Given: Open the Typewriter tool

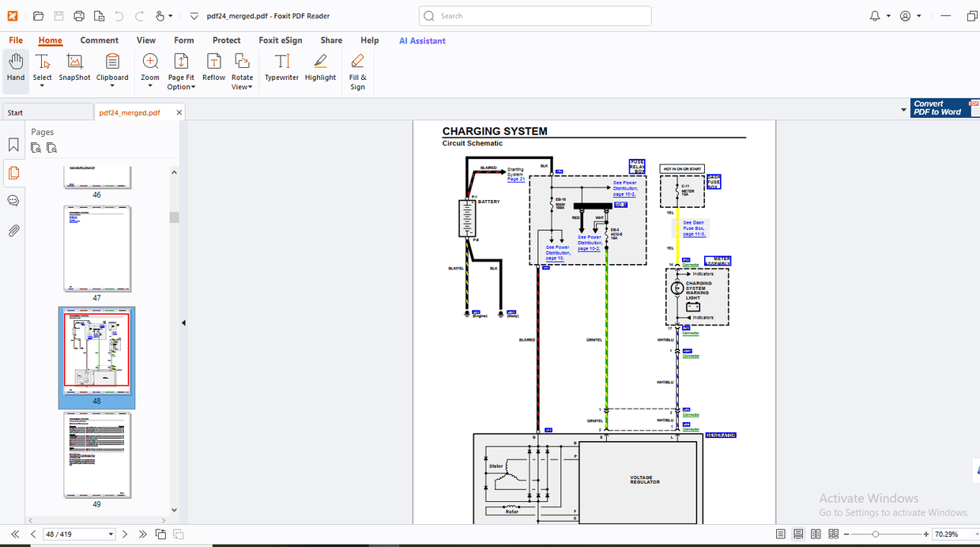Looking at the screenshot, I should (281, 69).
